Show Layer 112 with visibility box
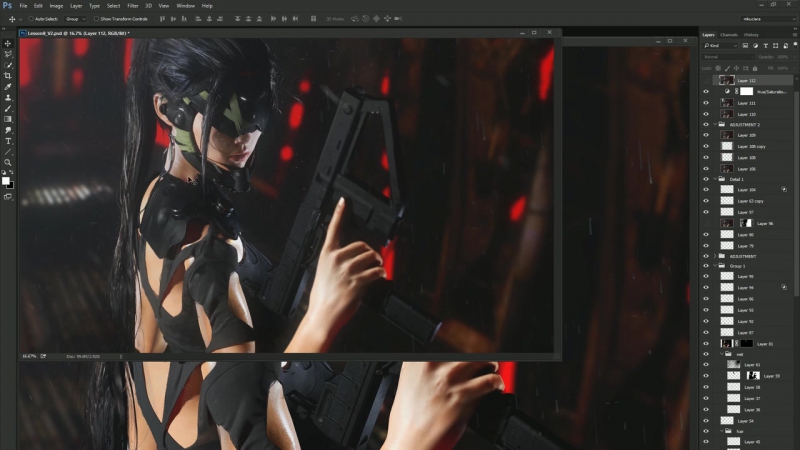The image size is (800, 450). 706,80
